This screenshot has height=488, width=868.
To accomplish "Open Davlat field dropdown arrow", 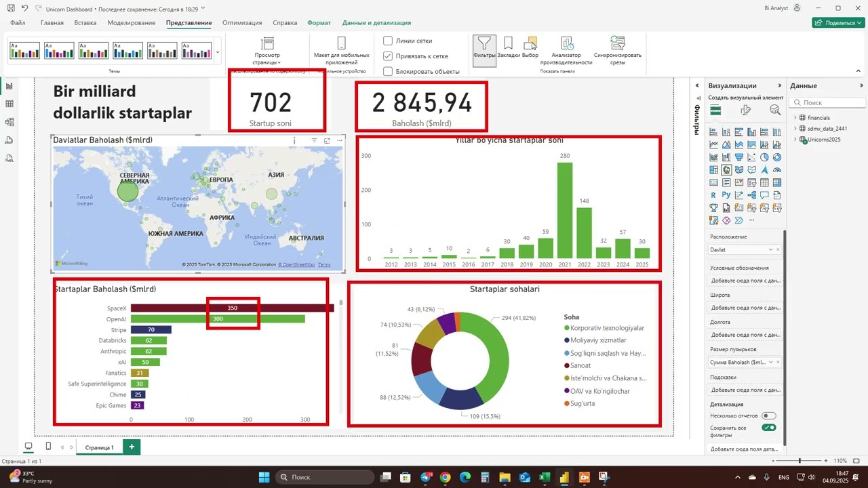I will pos(771,249).
